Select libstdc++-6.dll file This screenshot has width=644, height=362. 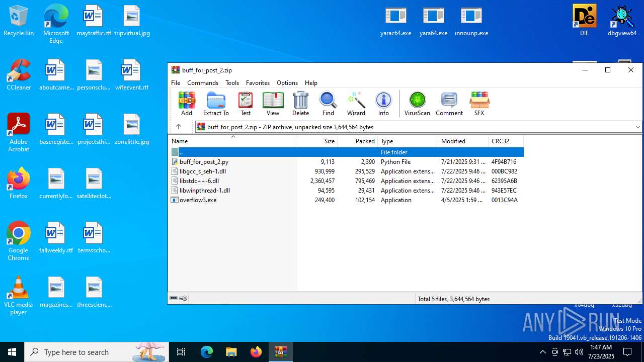tap(346, 181)
